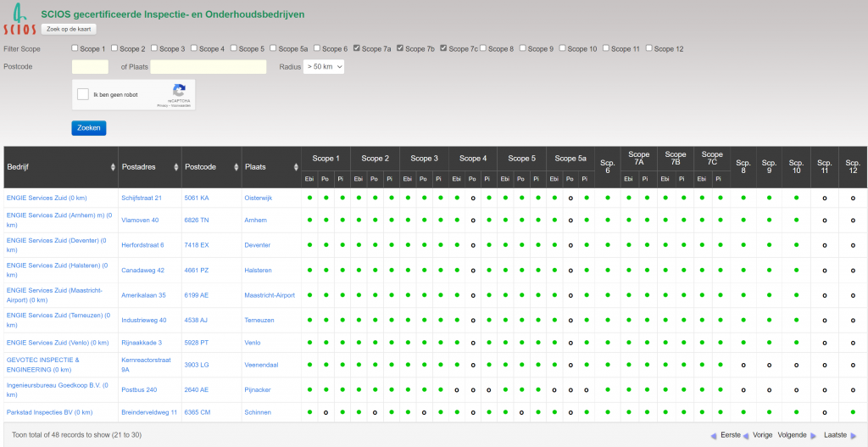The width and height of the screenshot is (868, 447).
Task: Tick the Scope 1 filter checkbox
Action: tap(75, 48)
